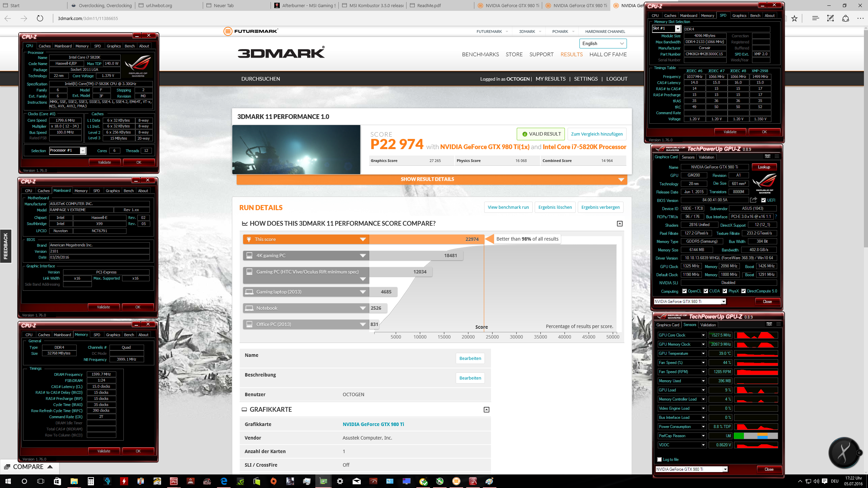This screenshot has width=868, height=488.
Task: Open the Mail app from taskbar
Action: 357,481
